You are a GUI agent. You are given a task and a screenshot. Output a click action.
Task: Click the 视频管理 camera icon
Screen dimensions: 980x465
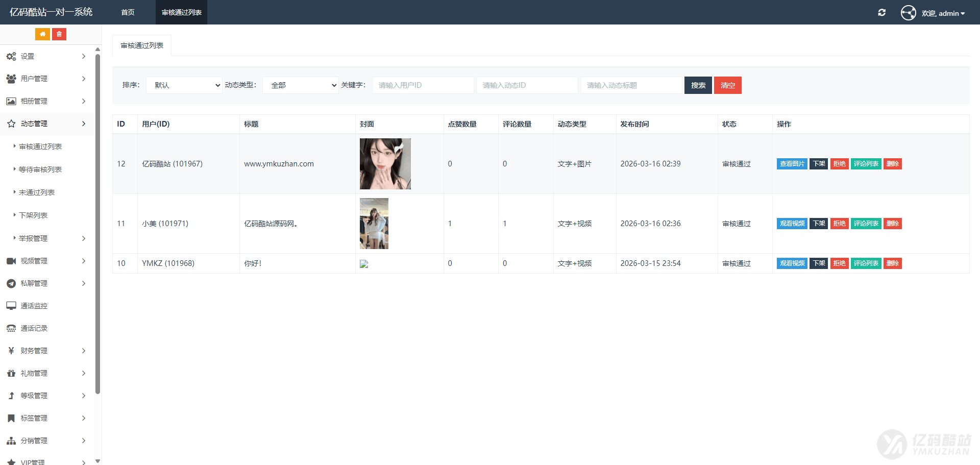11,261
